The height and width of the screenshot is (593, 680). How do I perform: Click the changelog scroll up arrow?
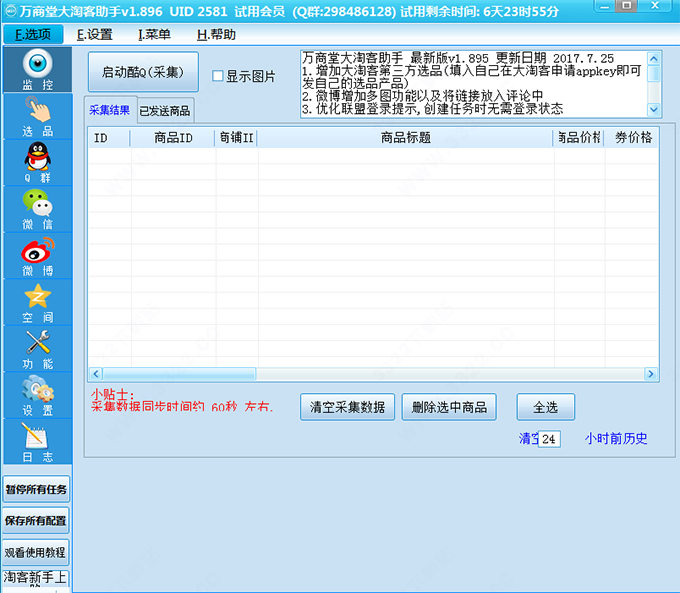(654, 58)
